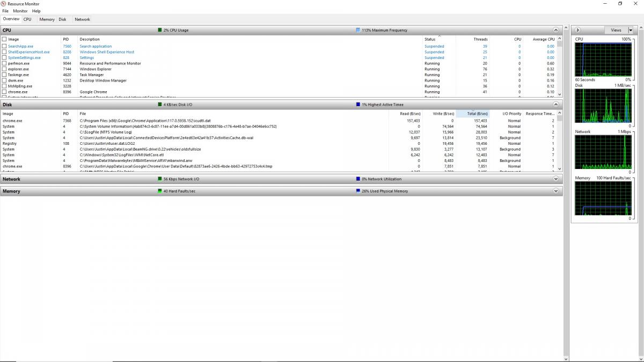
Task: Click the Resource Monitor title bar icon
Action: 4,4
